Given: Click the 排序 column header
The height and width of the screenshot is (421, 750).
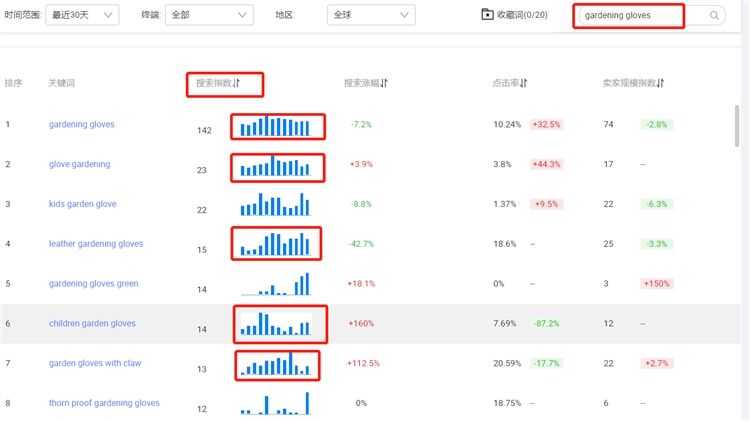Looking at the screenshot, I should tap(13, 83).
